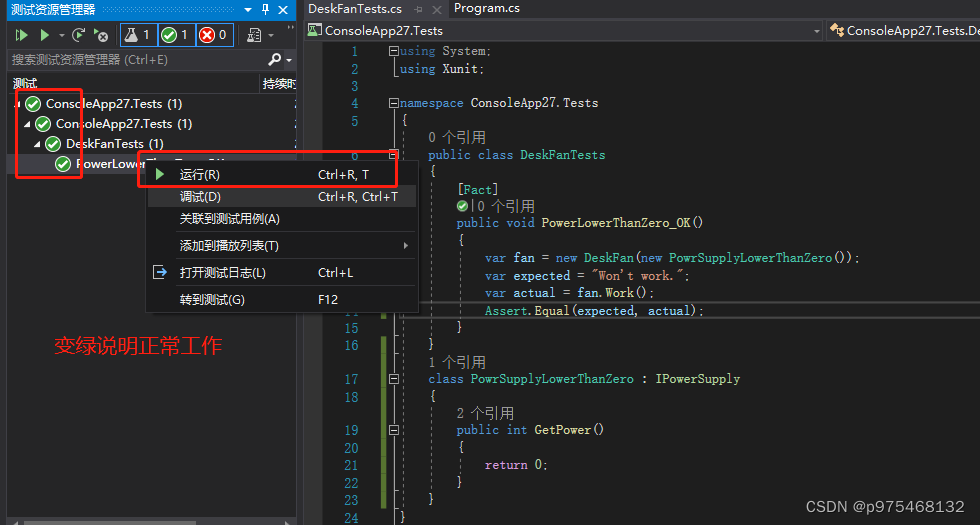Image resolution: width=980 pixels, height=525 pixels.
Task: Switch to the DeskFanTests.cs tab
Action: (x=355, y=9)
